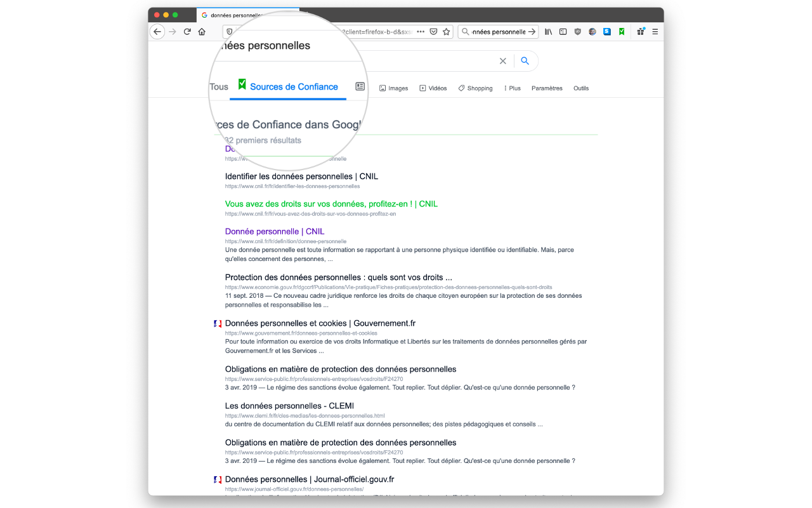
Task: Open Données personnelles | Journal-officiel.gouv.fr result
Action: point(310,479)
